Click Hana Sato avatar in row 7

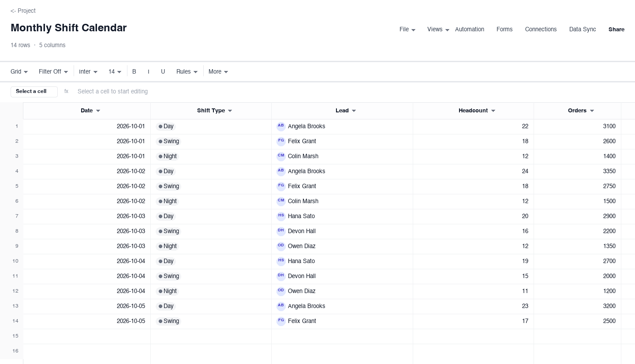tap(281, 216)
